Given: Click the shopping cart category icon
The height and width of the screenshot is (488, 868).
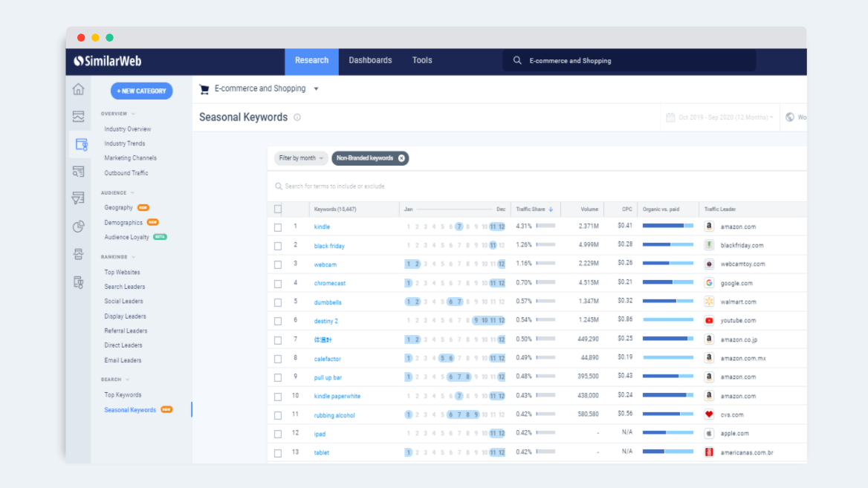Looking at the screenshot, I should 204,89.
